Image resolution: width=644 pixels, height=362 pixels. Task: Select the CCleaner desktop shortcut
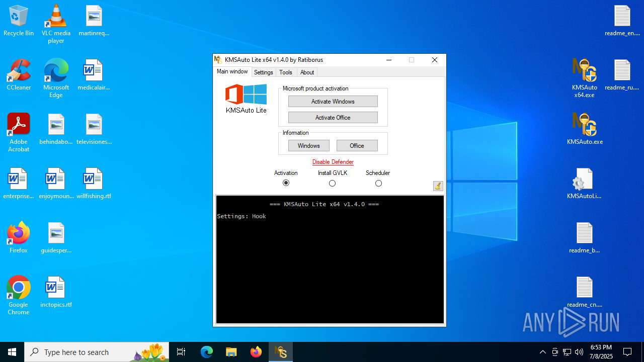point(19,75)
